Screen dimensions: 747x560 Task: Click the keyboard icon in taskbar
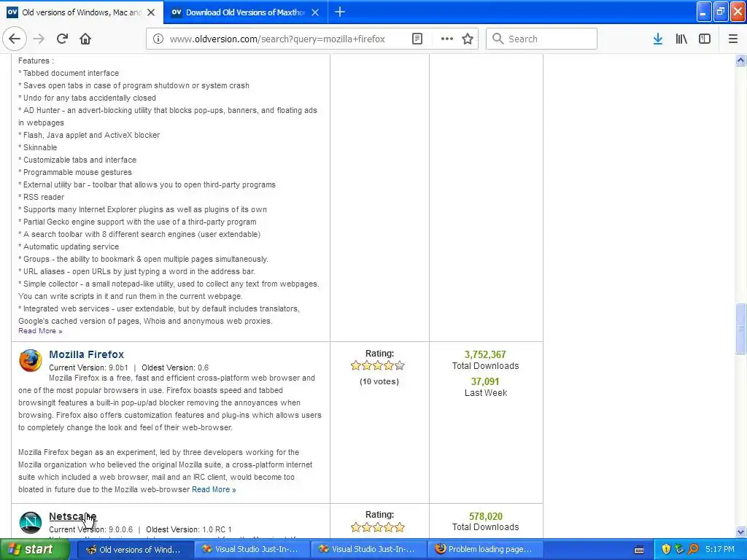639,550
